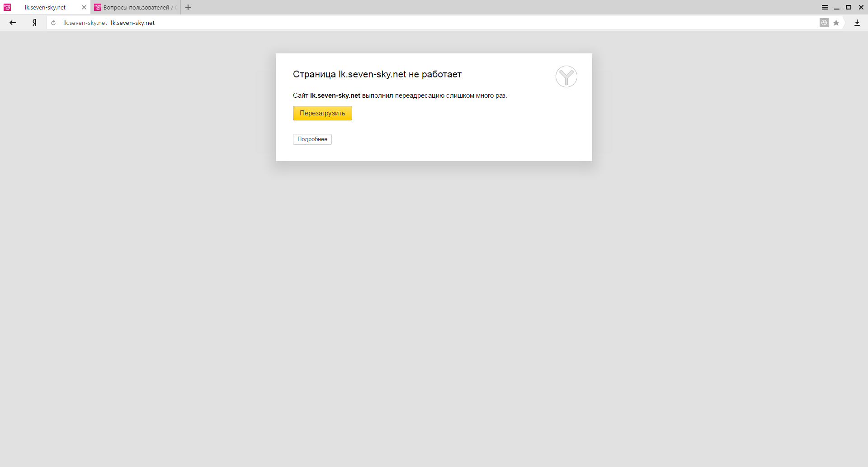Click the back arrow button
Image resolution: width=868 pixels, height=467 pixels.
pos(13,23)
